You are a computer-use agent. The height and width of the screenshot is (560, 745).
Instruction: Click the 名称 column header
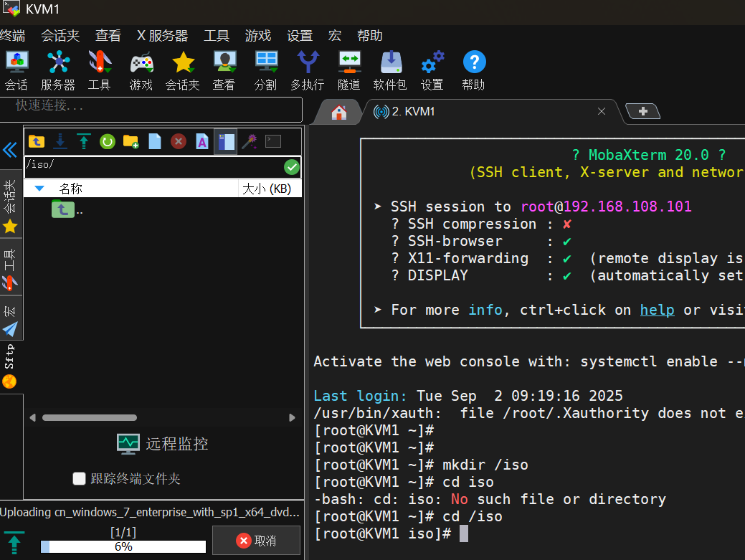131,189
